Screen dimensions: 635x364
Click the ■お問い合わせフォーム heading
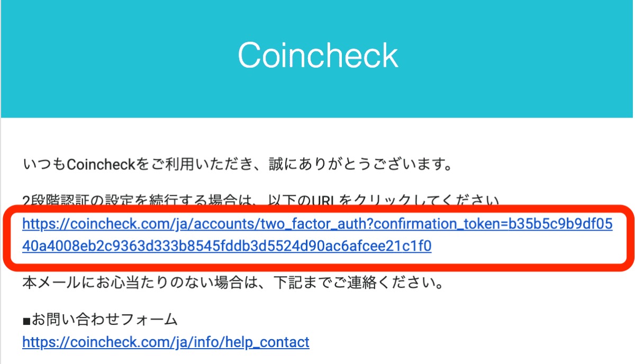pos(99,320)
